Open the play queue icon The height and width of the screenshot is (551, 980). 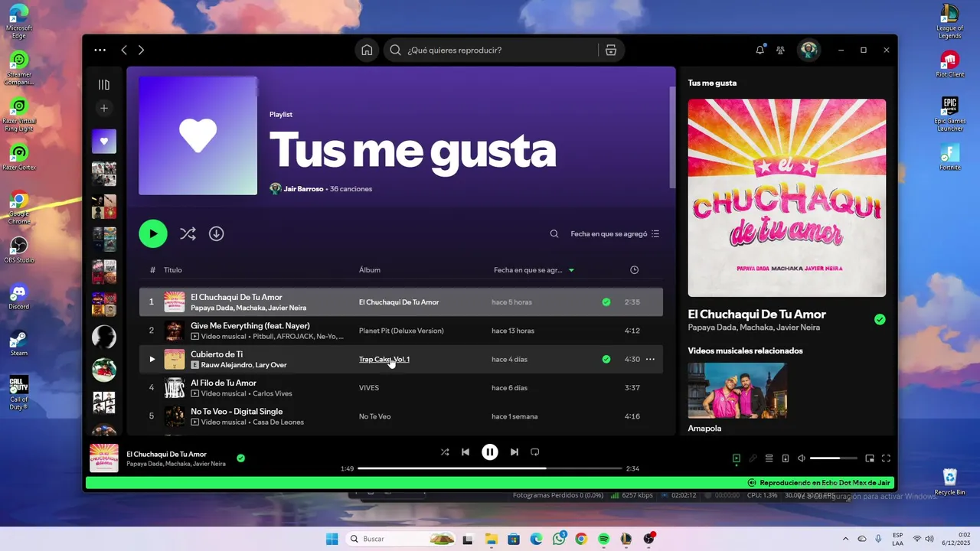coord(769,458)
